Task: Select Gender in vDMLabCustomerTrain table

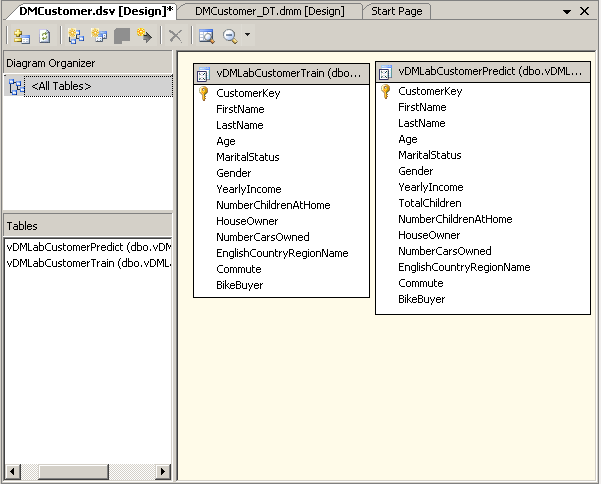Action: tap(233, 173)
